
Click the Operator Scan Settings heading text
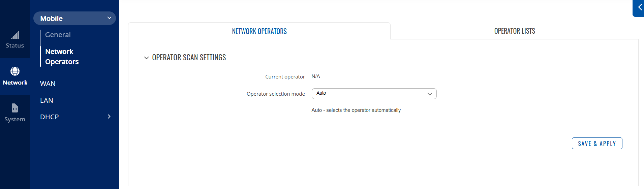coord(189,58)
